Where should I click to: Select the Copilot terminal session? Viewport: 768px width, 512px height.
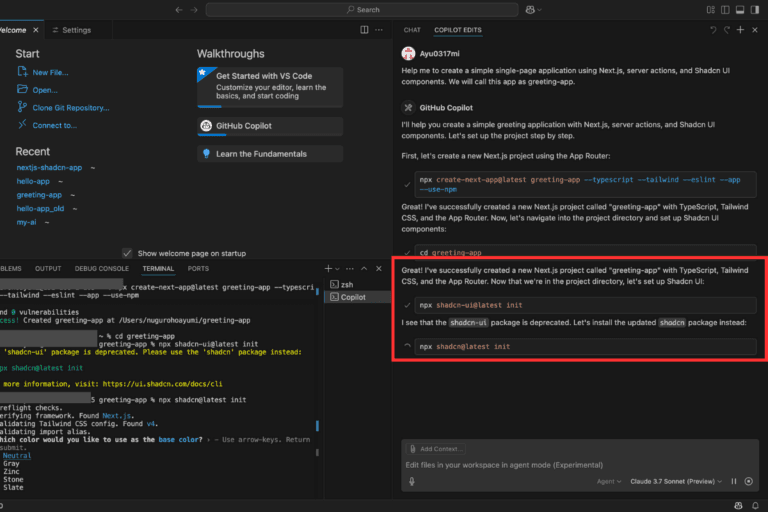[x=353, y=297]
